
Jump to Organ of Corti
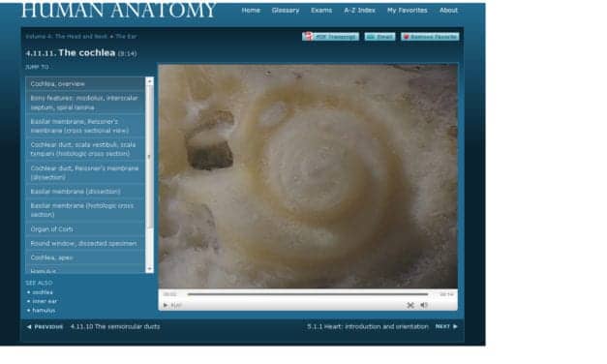pos(85,228)
